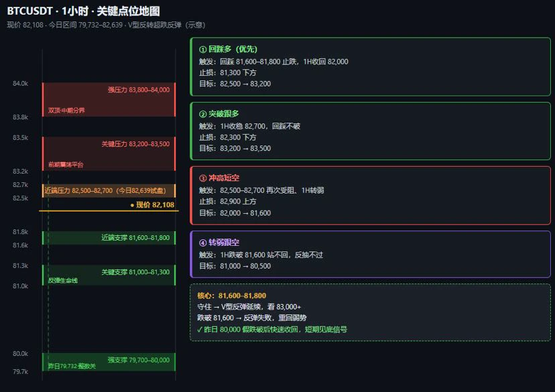Click the heading "② 突破跟多"
The width and height of the screenshot is (555, 392).
219,114
